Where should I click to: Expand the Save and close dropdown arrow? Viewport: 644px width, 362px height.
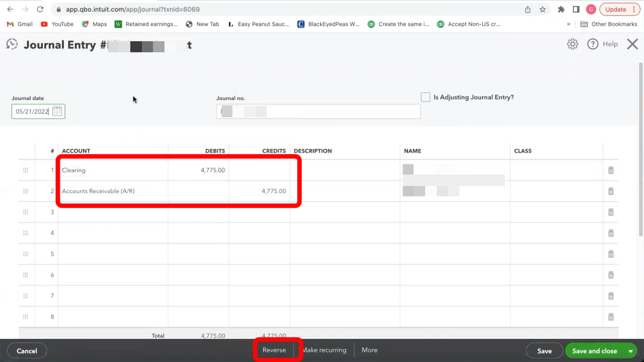tap(630, 351)
